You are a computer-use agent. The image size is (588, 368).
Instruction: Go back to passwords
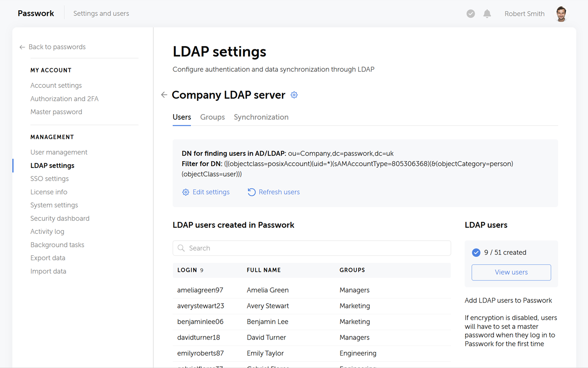coord(52,47)
